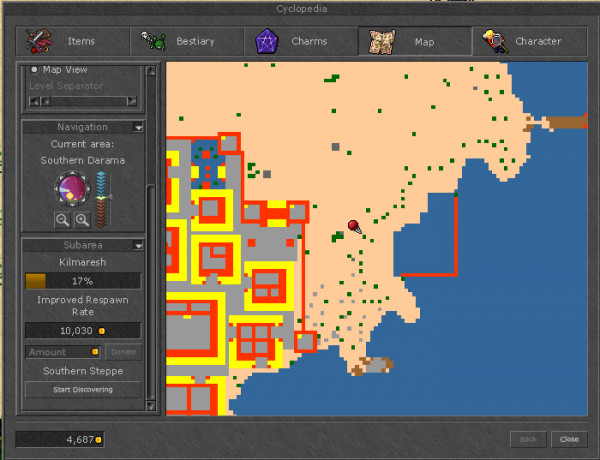
Task: Click the donation Amount input field
Action: [x=62, y=352]
